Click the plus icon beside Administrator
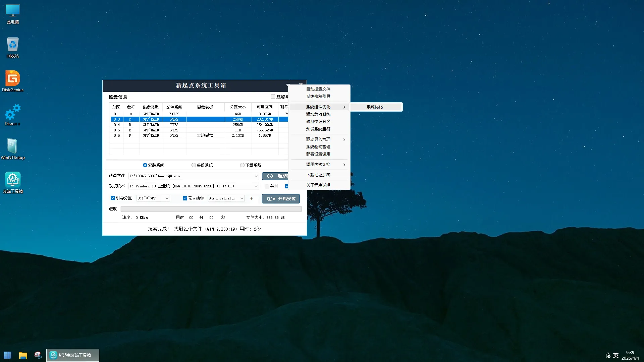 (252, 198)
